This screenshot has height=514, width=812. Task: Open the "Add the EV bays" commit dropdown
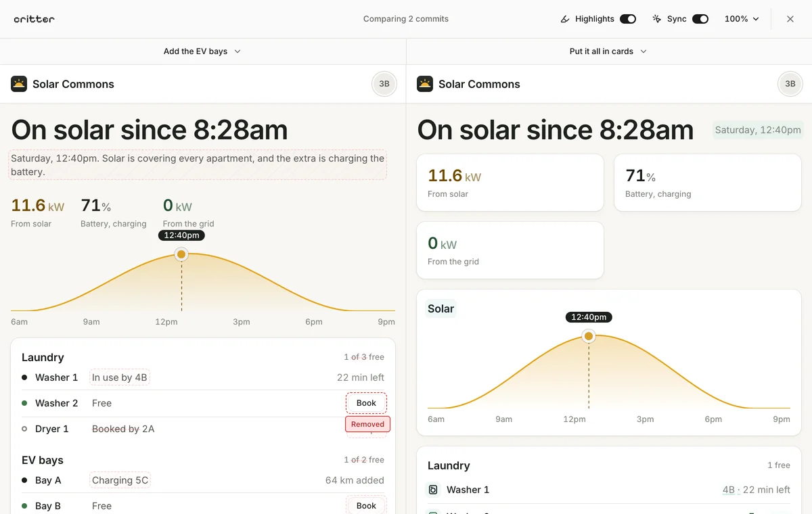[202, 51]
